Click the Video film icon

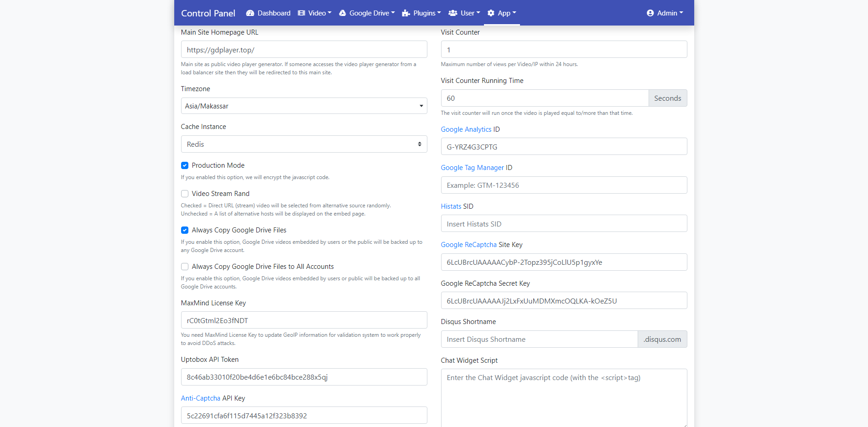tap(301, 13)
